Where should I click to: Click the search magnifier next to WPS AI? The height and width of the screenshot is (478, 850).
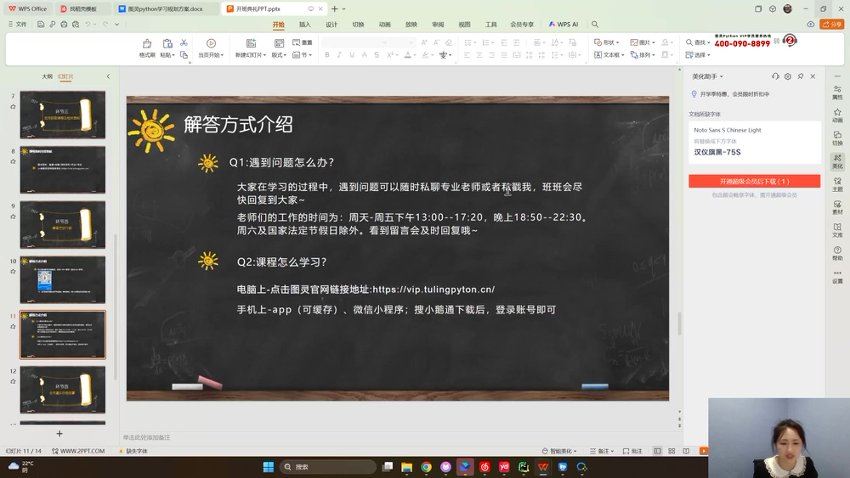(x=595, y=24)
